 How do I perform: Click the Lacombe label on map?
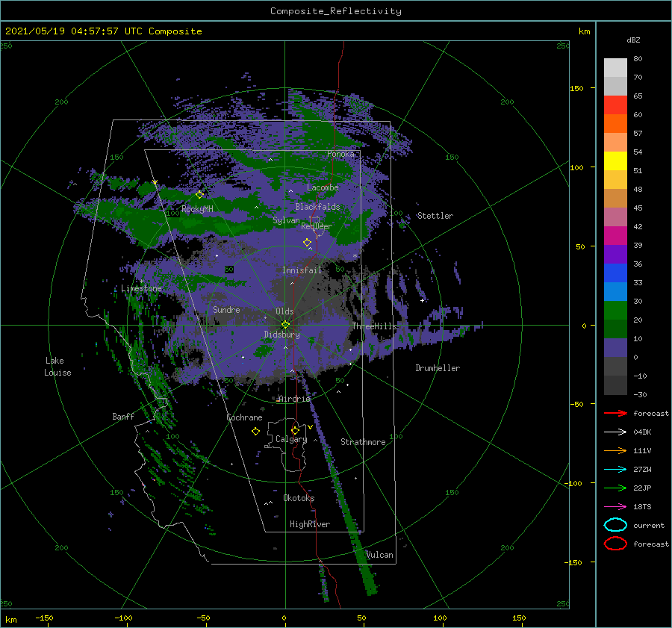(323, 187)
